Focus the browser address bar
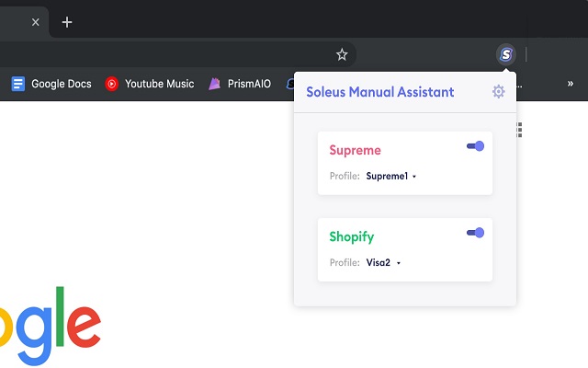Image resolution: width=588 pixels, height=368 pixels. click(x=165, y=54)
